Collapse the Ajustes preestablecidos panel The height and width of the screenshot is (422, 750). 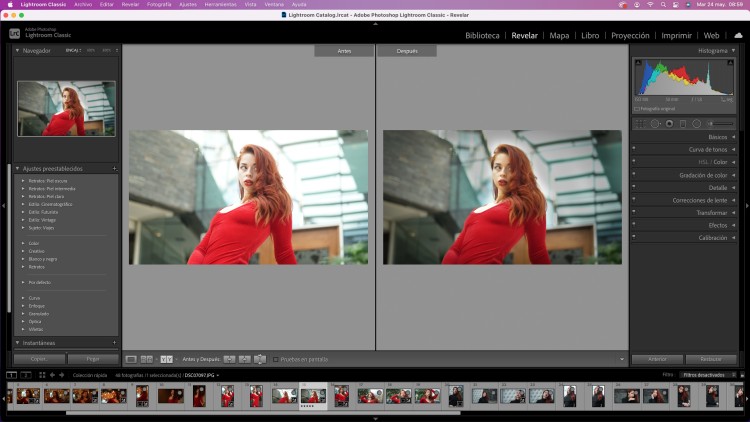(18, 168)
